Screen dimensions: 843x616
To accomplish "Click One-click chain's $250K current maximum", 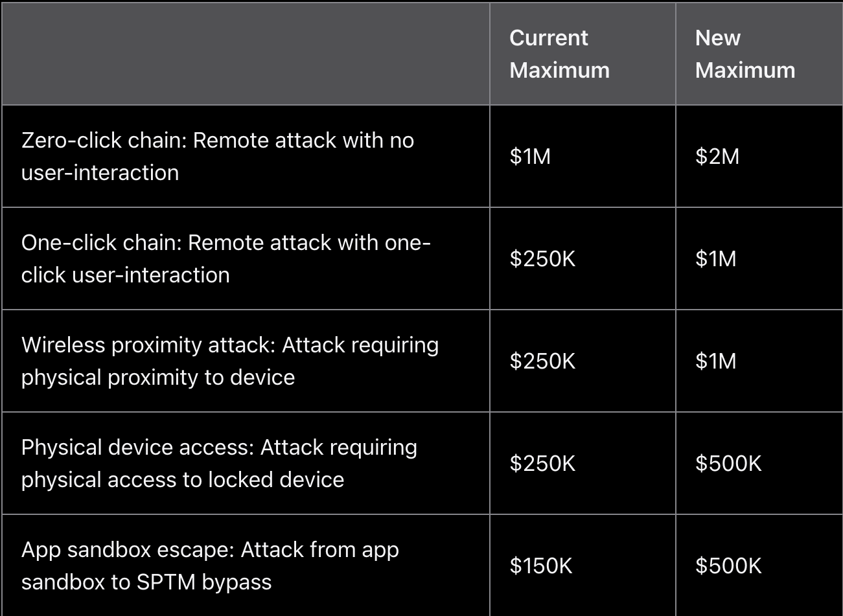I will [542, 259].
